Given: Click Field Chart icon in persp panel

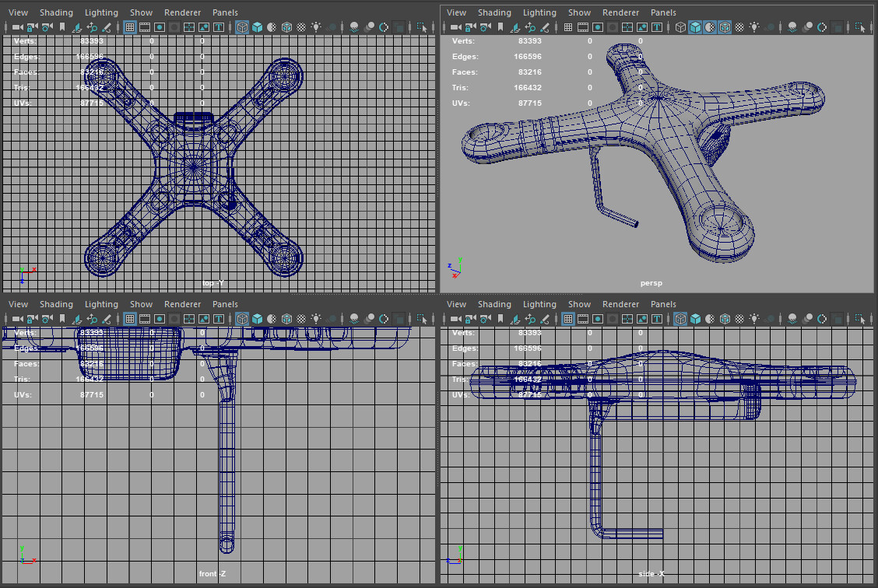Looking at the screenshot, I should click(x=627, y=27).
